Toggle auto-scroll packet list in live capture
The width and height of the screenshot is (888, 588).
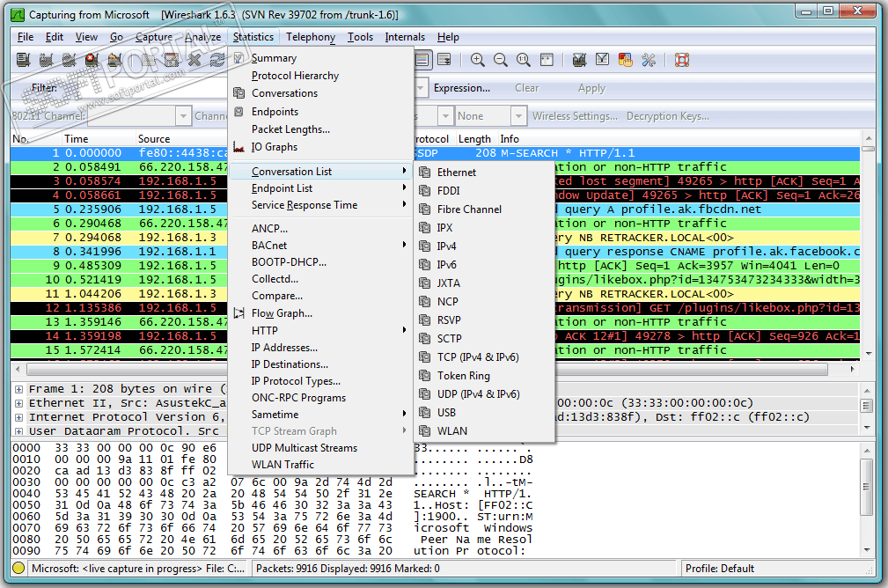445,60
